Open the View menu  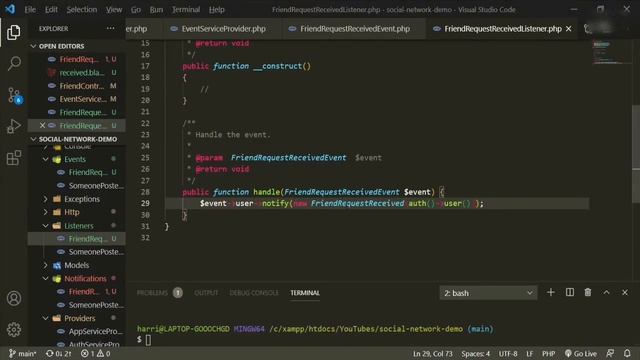pos(114,9)
